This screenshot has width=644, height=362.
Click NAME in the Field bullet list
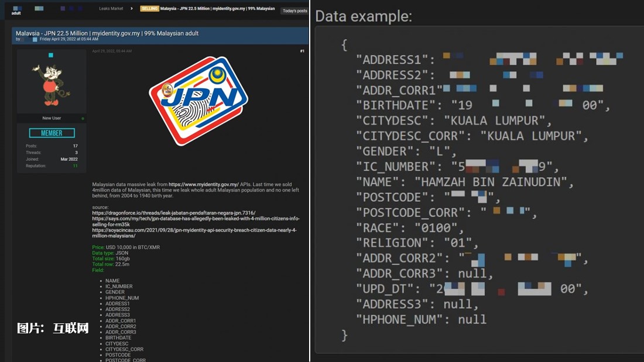(112, 281)
